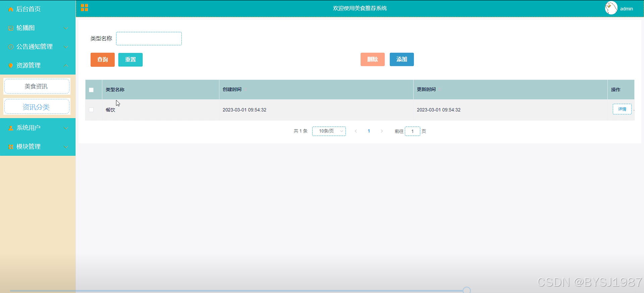Click the 资源管理 icon in sidebar
The image size is (644, 293).
(11, 65)
